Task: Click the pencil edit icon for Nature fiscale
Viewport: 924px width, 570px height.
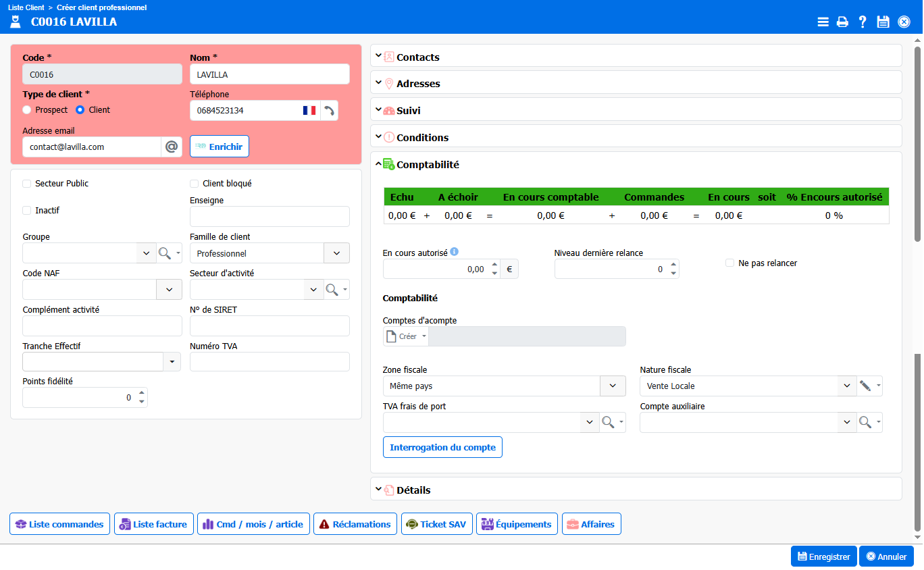Action: [x=865, y=386]
